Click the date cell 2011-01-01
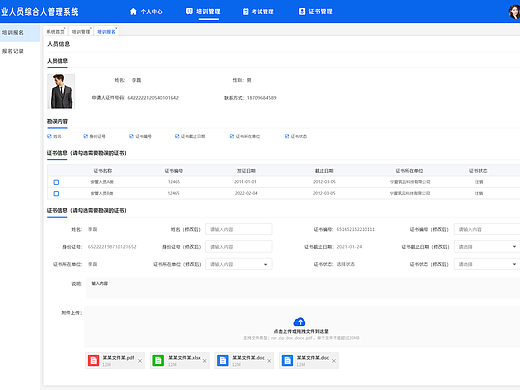 click(245, 182)
